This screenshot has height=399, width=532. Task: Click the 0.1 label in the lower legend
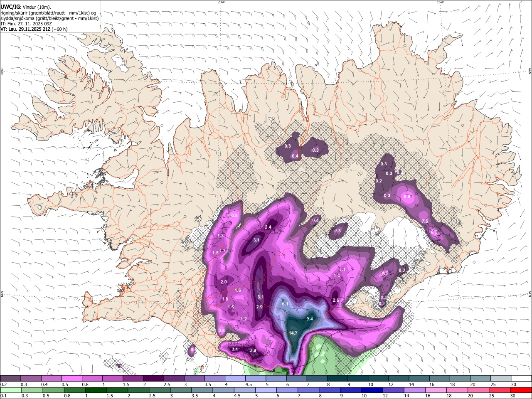(x=3, y=396)
